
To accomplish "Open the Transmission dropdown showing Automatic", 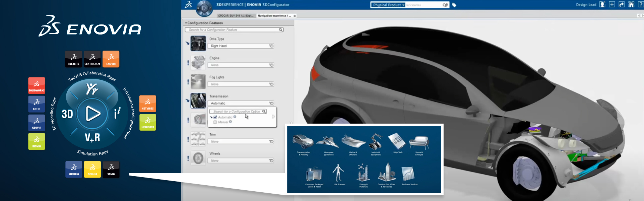I will [241, 103].
